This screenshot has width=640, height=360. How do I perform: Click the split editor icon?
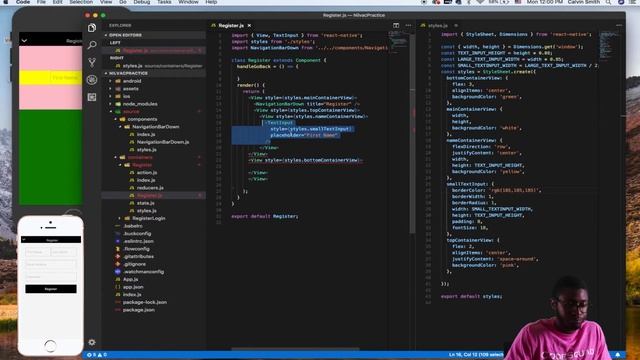pyautogui.click(x=396, y=25)
